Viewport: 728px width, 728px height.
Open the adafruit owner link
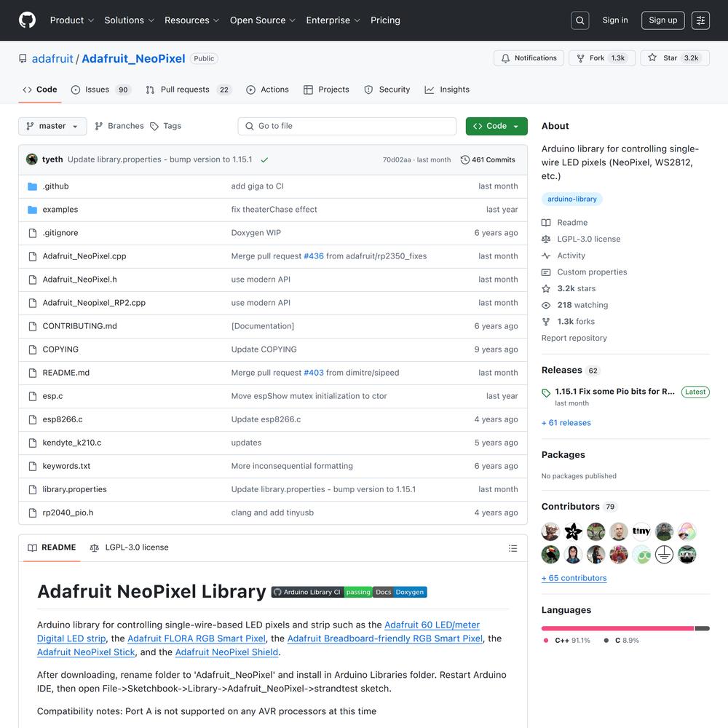pyautogui.click(x=52, y=58)
